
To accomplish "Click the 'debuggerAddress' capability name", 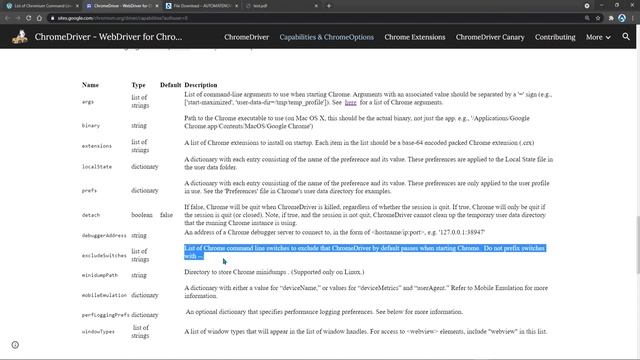I will tap(104, 236).
